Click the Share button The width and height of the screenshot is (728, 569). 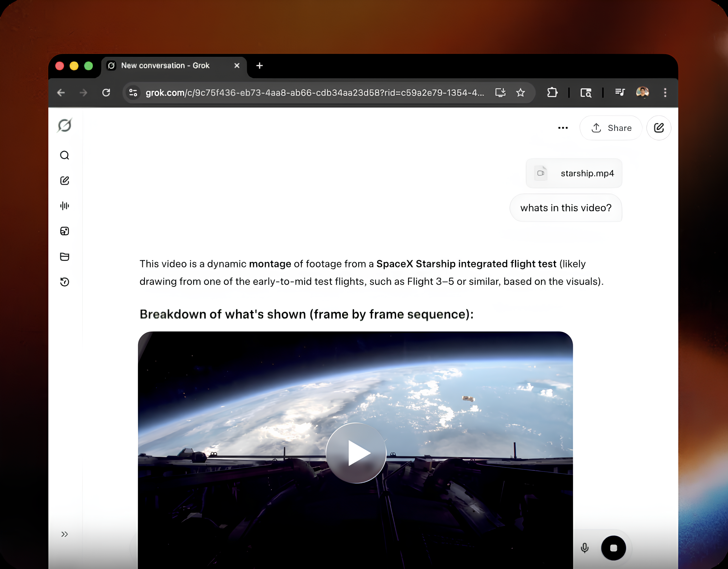611,128
